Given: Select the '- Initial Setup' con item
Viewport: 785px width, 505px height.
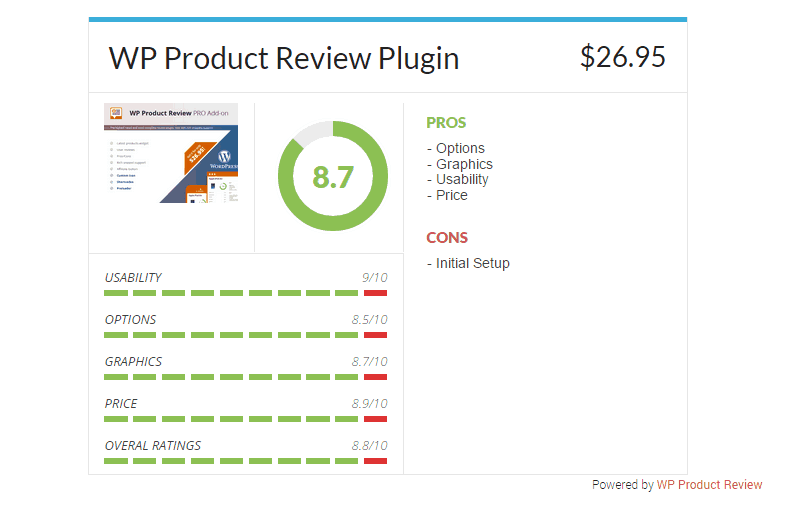Looking at the screenshot, I should coord(468,263).
